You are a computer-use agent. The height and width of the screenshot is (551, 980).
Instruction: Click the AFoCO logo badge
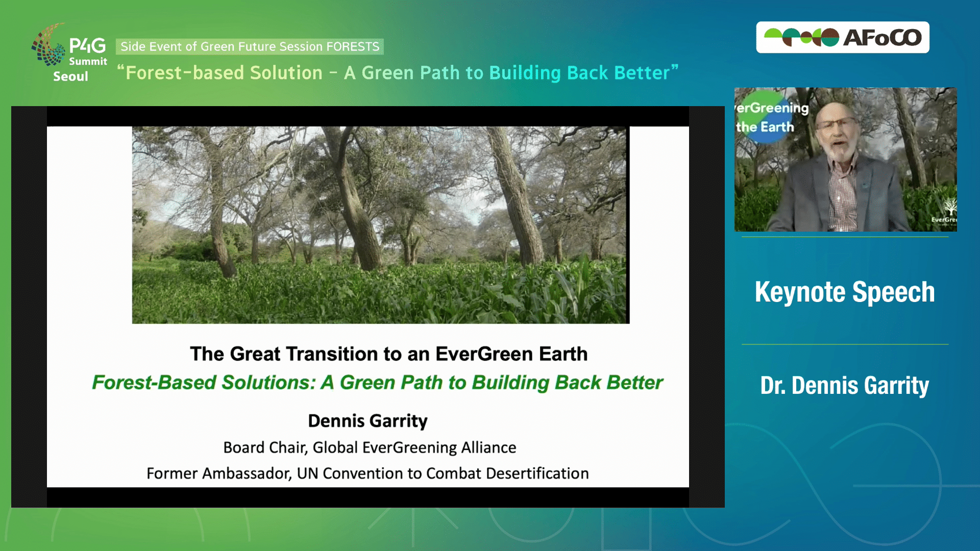[x=842, y=37]
